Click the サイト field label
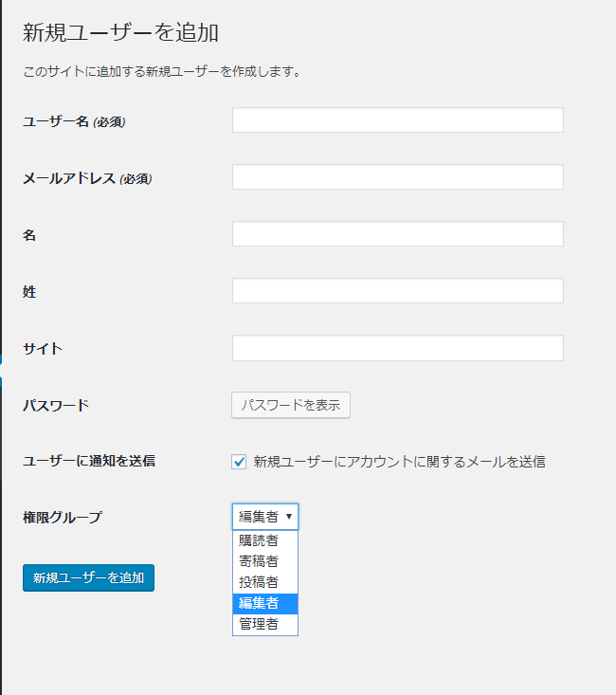The image size is (616, 695). coord(43,349)
